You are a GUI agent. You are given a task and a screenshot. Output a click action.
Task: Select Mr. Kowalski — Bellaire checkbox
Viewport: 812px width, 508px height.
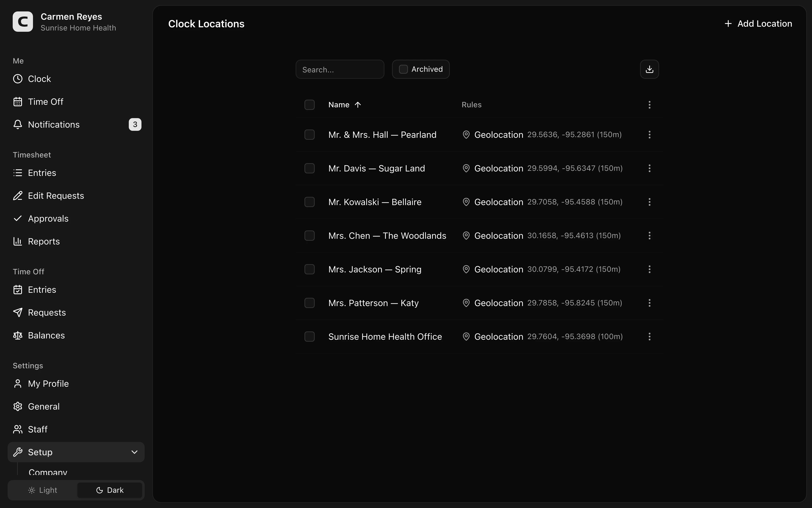tap(309, 202)
